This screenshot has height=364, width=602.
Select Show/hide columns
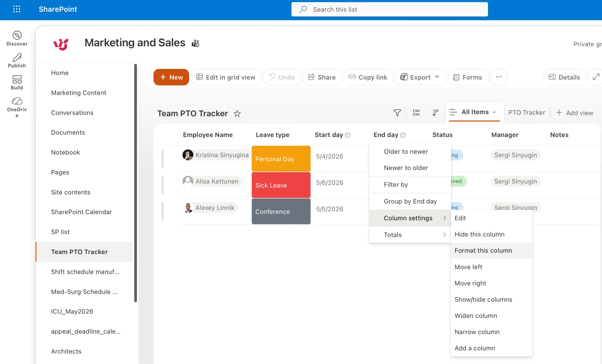pyautogui.click(x=491, y=299)
